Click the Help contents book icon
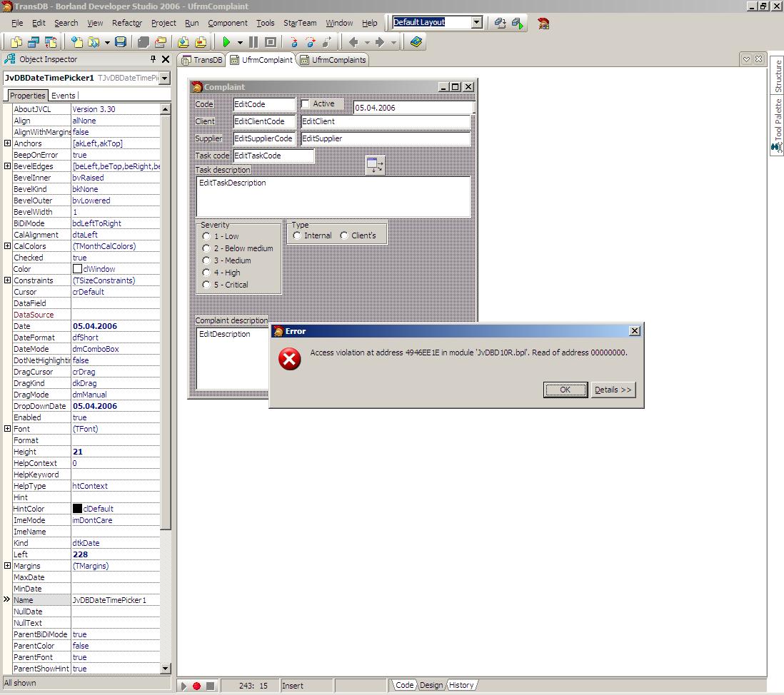 click(x=417, y=43)
